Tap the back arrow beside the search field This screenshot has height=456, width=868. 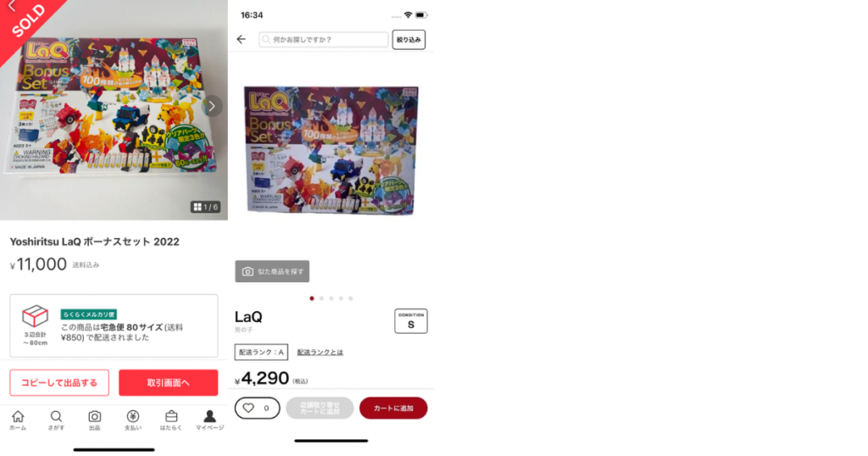coord(242,39)
